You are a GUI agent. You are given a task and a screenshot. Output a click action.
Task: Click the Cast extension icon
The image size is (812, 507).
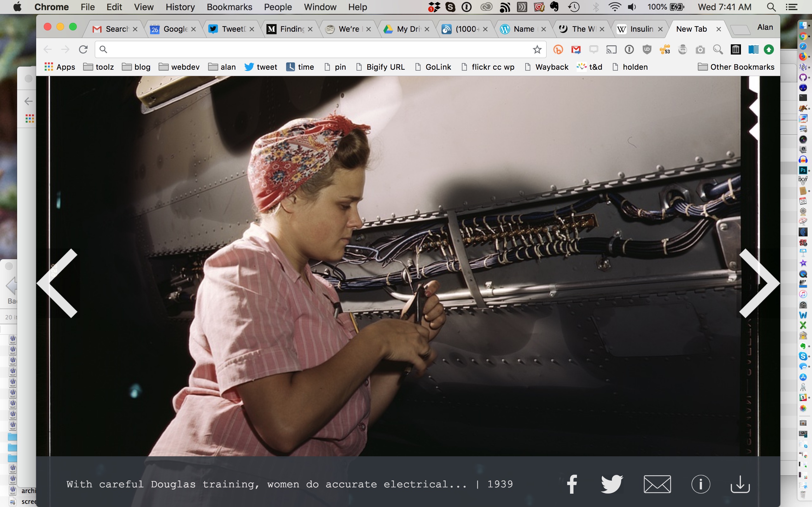click(611, 50)
